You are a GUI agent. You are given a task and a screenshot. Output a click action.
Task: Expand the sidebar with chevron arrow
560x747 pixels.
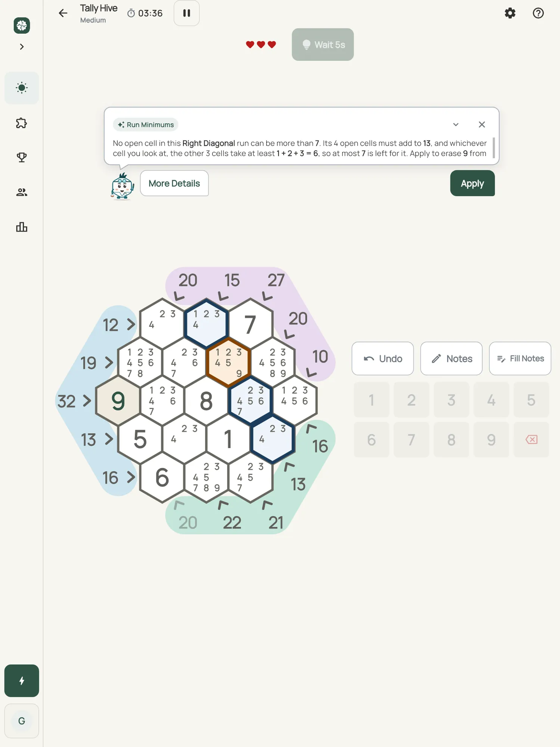point(22,47)
